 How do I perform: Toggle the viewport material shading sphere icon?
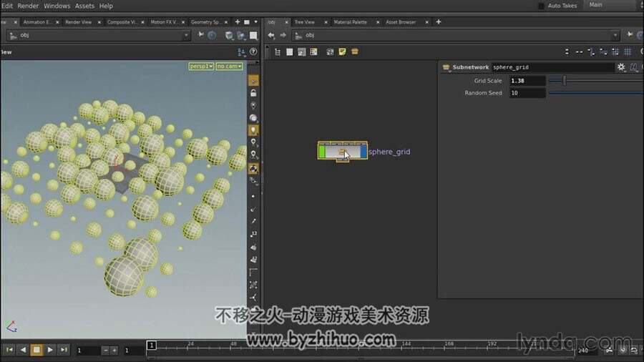(253, 118)
